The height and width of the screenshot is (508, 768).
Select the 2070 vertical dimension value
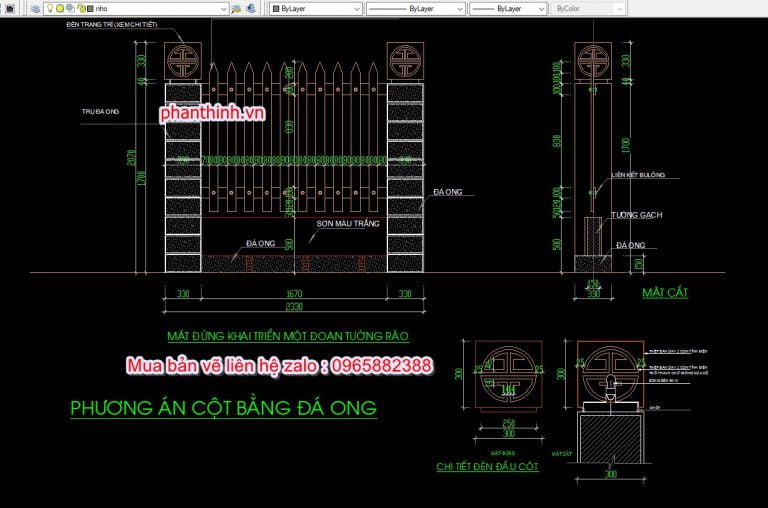click(131, 157)
